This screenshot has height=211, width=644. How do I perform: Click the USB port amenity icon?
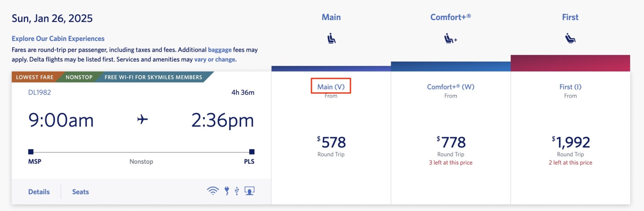236,191
